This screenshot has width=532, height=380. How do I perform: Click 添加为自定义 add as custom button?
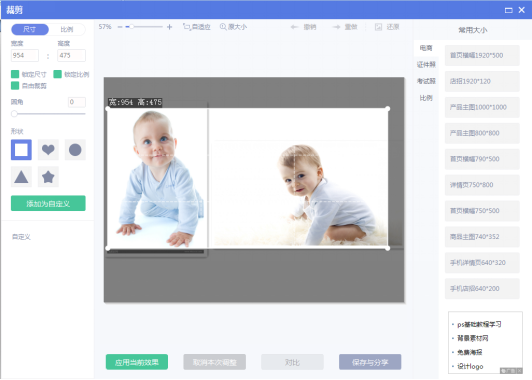point(48,203)
